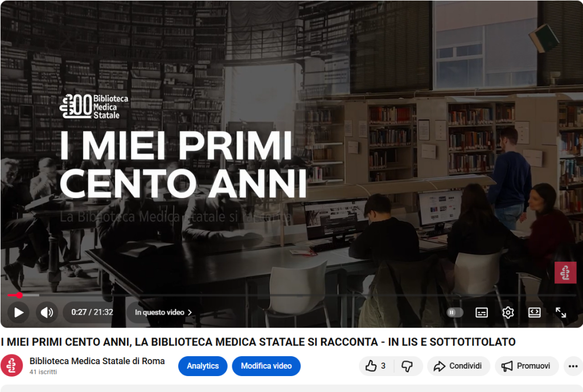Click Promuovi button
This screenshot has width=583, height=392.
[x=527, y=366]
